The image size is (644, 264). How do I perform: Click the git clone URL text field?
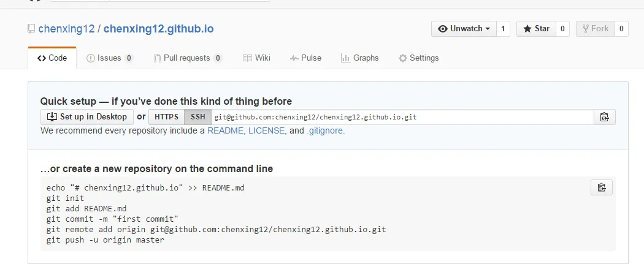(x=402, y=117)
